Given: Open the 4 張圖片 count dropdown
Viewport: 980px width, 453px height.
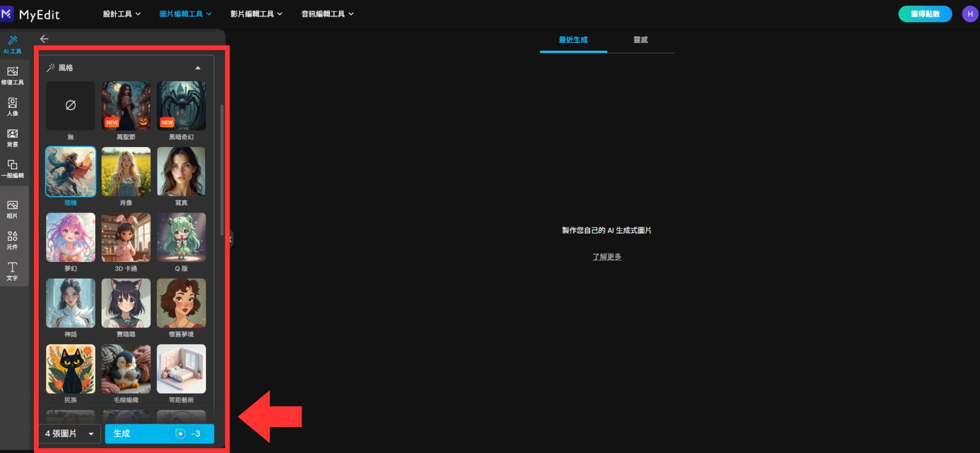Looking at the screenshot, I should click(70, 434).
